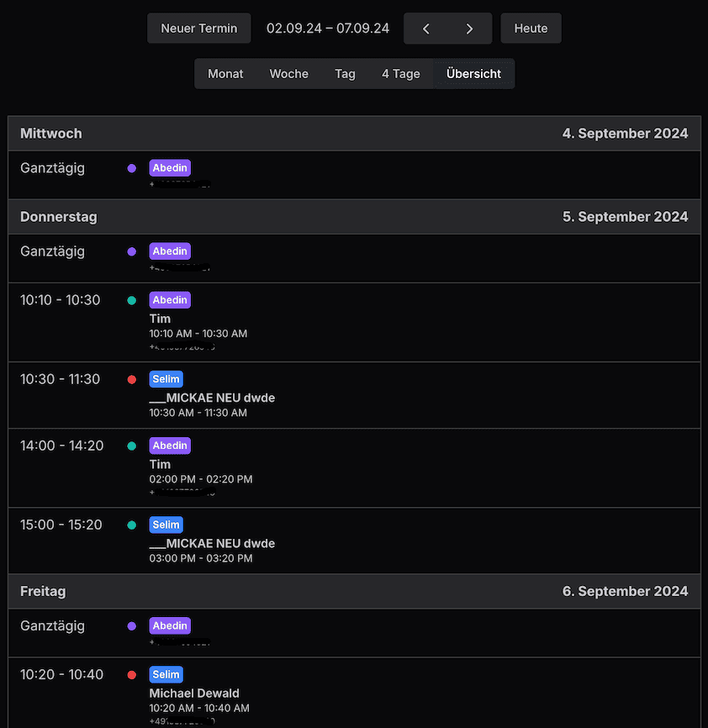The height and width of the screenshot is (728, 708).
Task: Click the blue Selim tag at 10:30
Action: (166, 379)
